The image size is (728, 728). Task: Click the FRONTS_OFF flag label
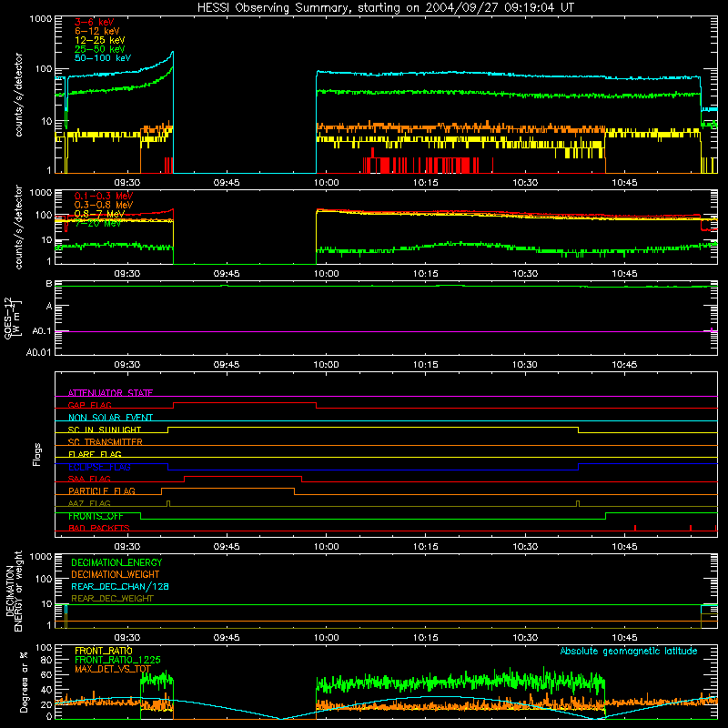tap(96, 516)
